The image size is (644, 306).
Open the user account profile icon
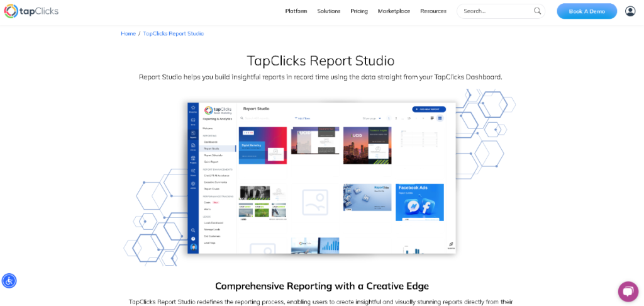point(630,11)
